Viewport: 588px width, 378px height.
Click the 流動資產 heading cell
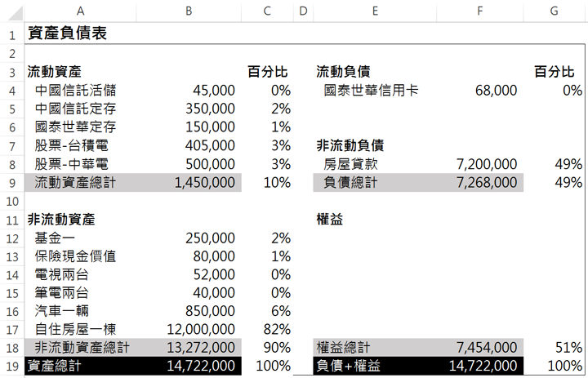pyautogui.click(x=80, y=72)
